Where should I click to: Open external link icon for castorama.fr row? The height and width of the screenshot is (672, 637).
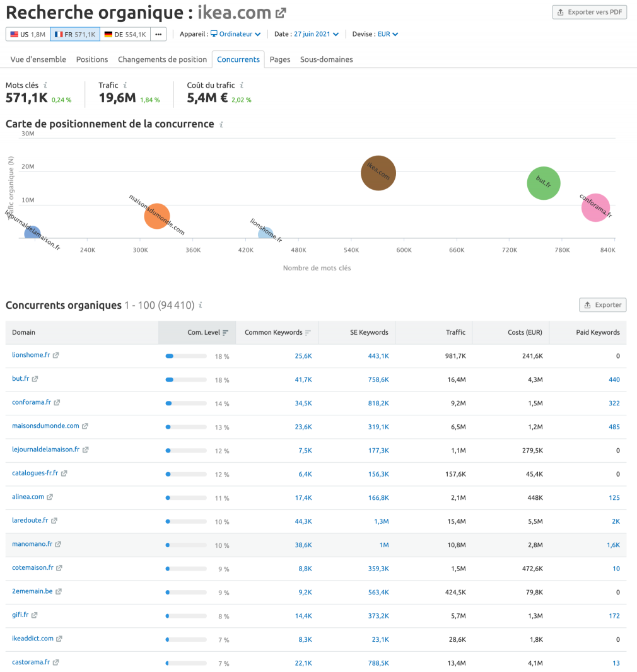coord(56,662)
